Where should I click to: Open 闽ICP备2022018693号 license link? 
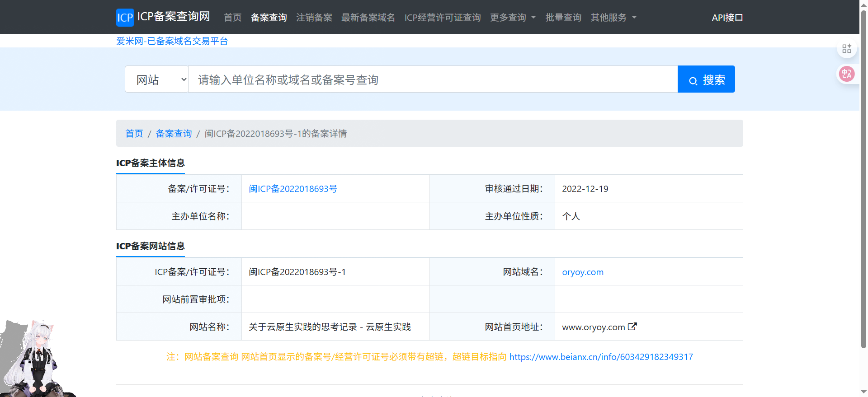[x=293, y=189]
